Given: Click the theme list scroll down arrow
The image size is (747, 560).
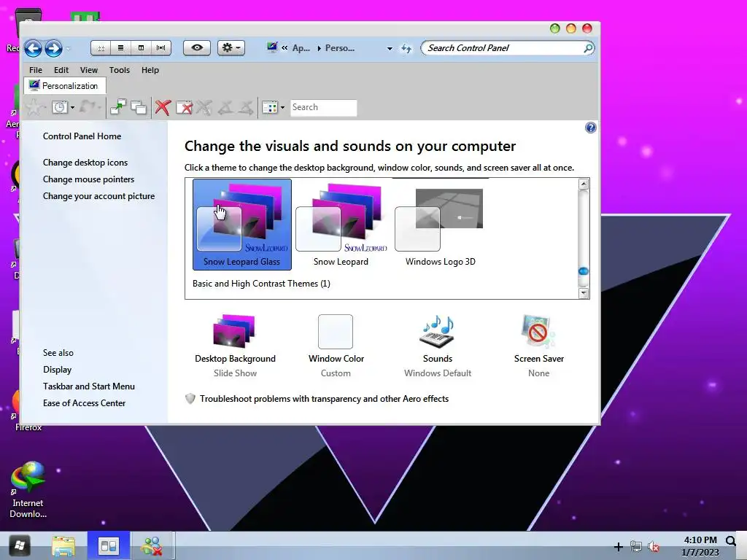Looking at the screenshot, I should pos(584,293).
